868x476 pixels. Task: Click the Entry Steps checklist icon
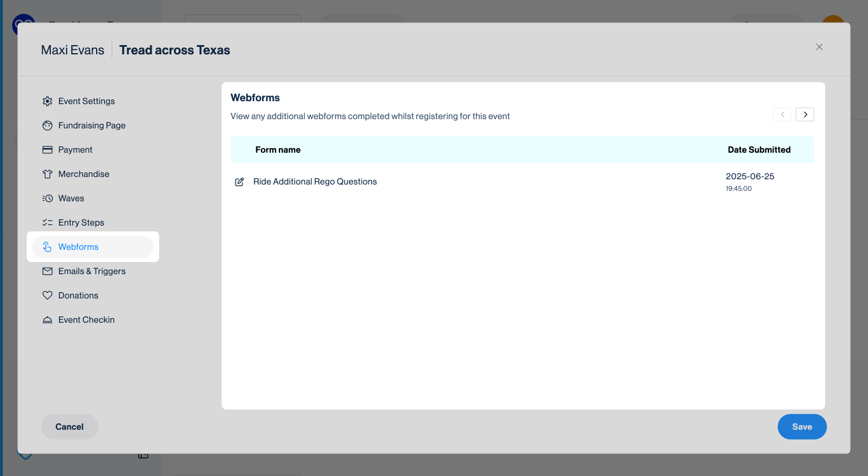coord(47,223)
